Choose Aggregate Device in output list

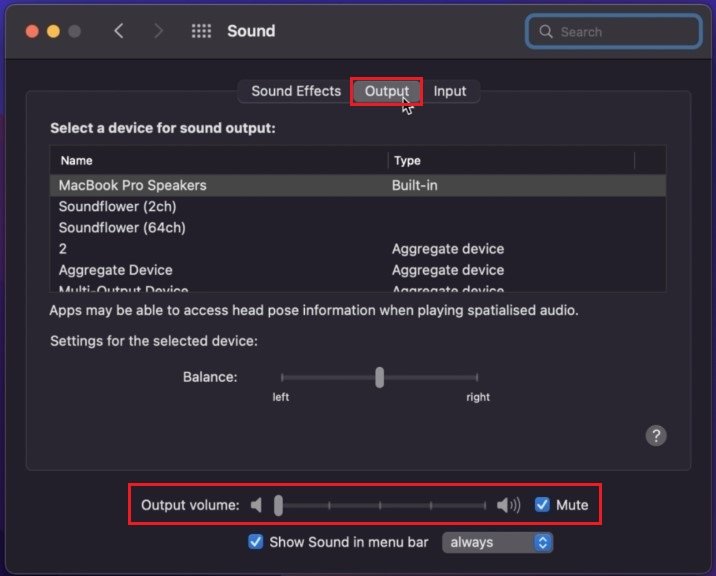coord(115,270)
